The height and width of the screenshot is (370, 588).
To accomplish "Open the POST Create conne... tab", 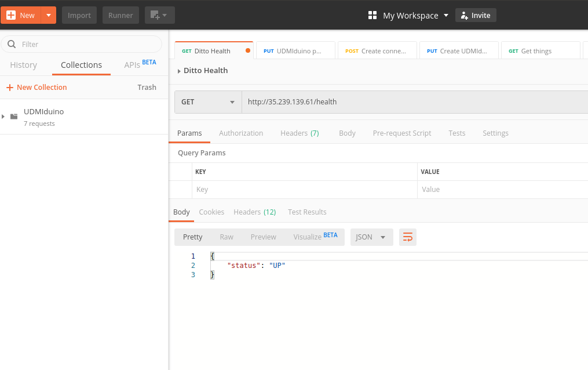I will [x=377, y=50].
